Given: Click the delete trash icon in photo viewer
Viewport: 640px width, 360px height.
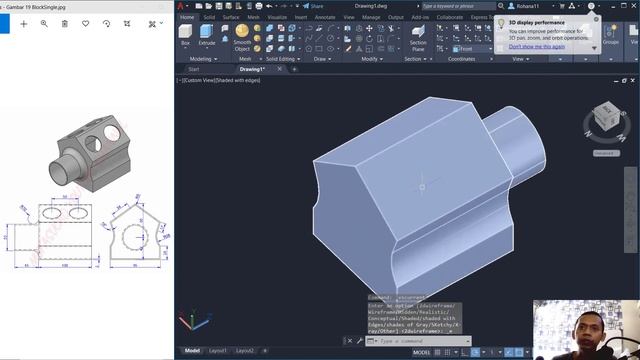Looking at the screenshot, I should pyautogui.click(x=65, y=24).
